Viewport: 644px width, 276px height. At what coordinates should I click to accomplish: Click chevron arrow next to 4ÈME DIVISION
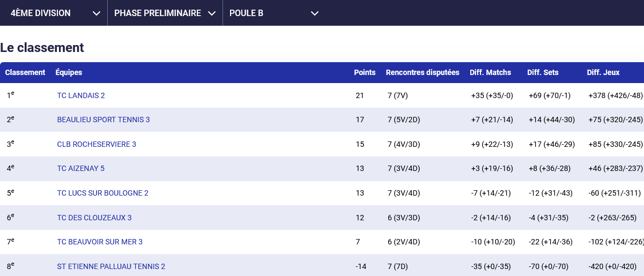[x=97, y=13]
